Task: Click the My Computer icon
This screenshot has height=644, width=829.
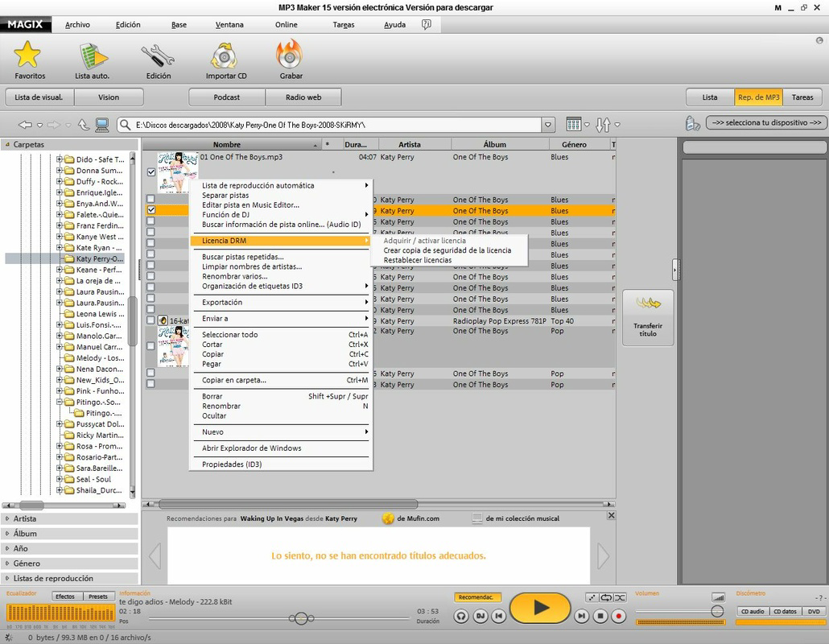Action: [102, 125]
